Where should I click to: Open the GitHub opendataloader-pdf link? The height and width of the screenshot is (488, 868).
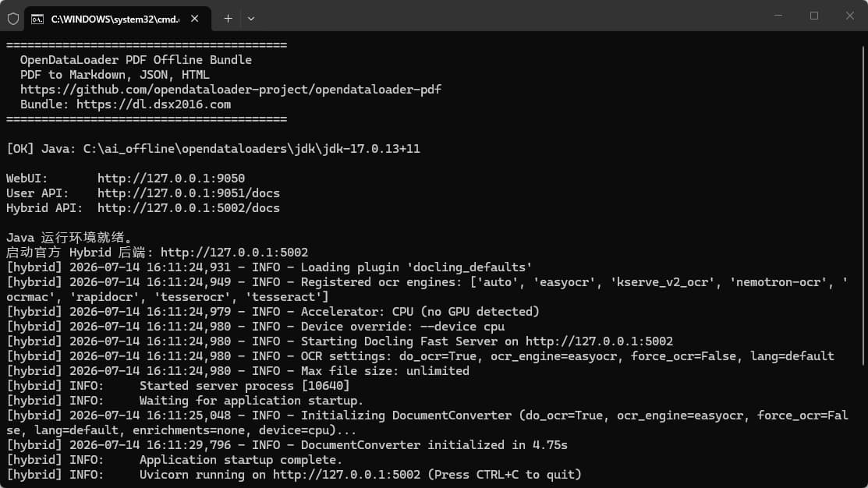tap(231, 90)
